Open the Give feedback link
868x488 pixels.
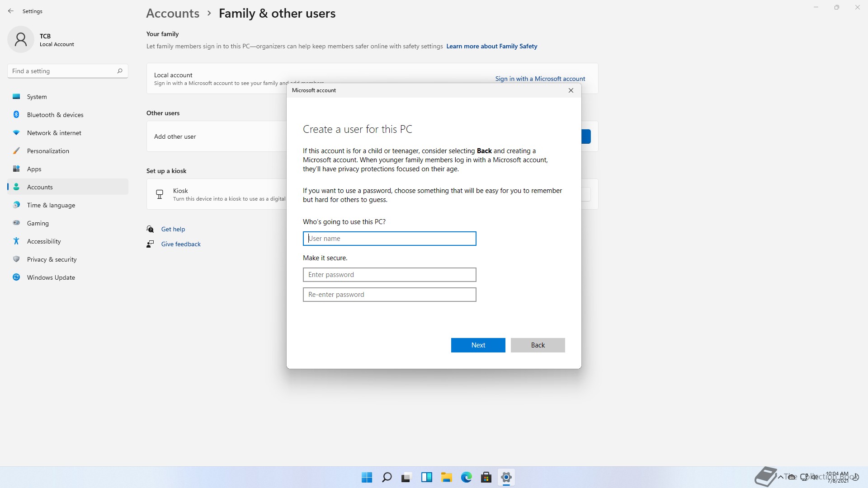coord(181,244)
